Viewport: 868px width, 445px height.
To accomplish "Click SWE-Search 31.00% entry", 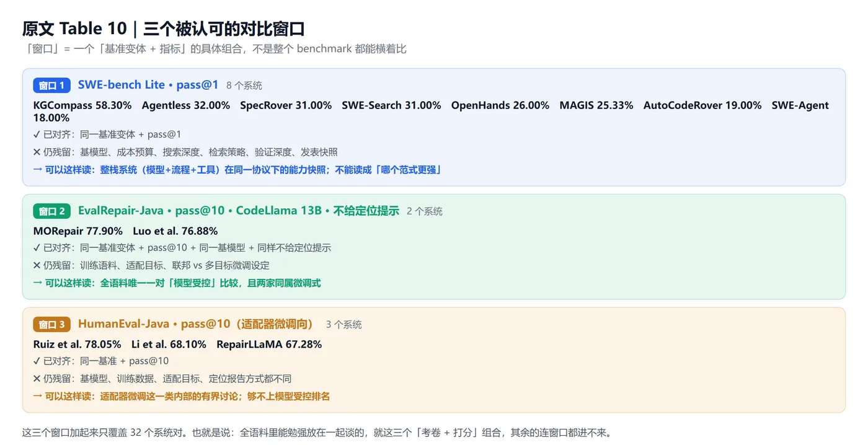I will pyautogui.click(x=392, y=105).
